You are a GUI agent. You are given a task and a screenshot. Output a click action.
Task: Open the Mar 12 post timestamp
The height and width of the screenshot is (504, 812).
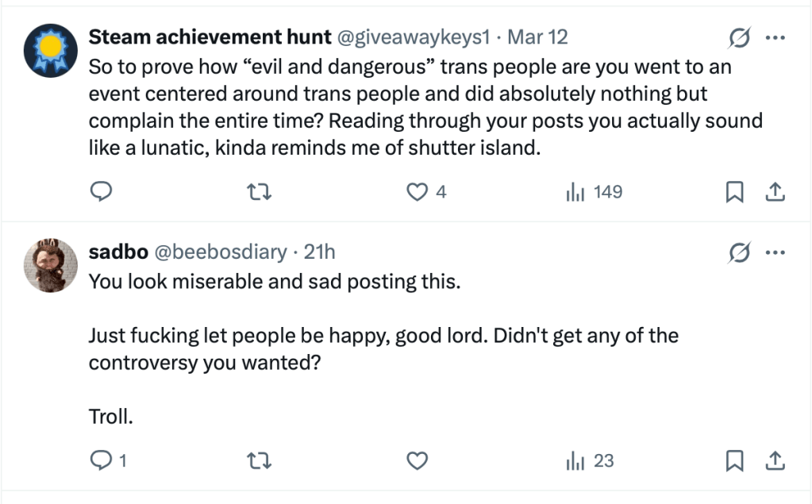coord(537,37)
